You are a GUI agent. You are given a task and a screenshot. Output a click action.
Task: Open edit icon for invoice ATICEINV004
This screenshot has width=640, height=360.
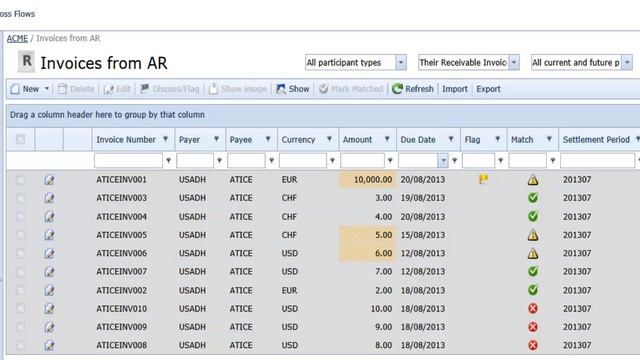(49, 216)
